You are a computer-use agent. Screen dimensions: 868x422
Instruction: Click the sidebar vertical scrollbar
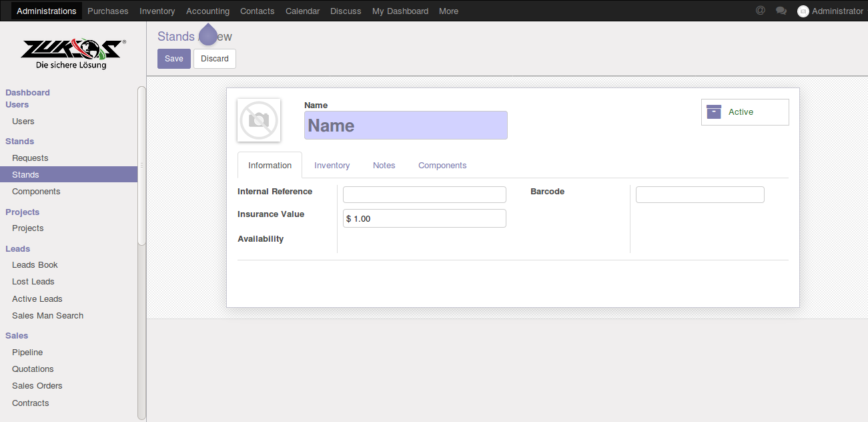click(141, 166)
